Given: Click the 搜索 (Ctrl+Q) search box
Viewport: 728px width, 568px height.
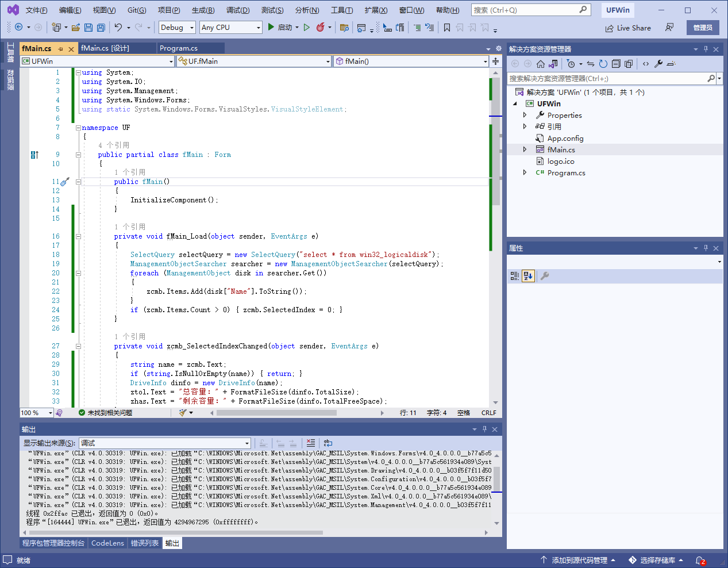Looking at the screenshot, I should pyautogui.click(x=531, y=10).
